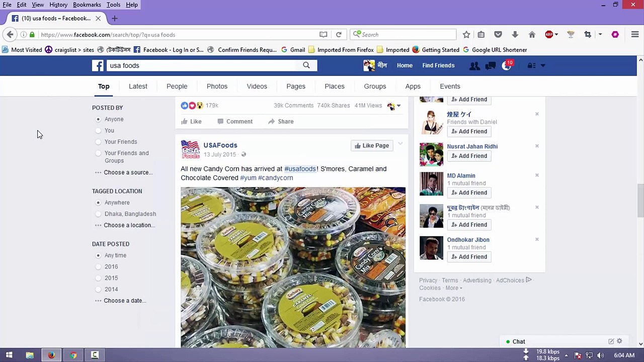Bookmark this page with star icon

click(x=466, y=35)
